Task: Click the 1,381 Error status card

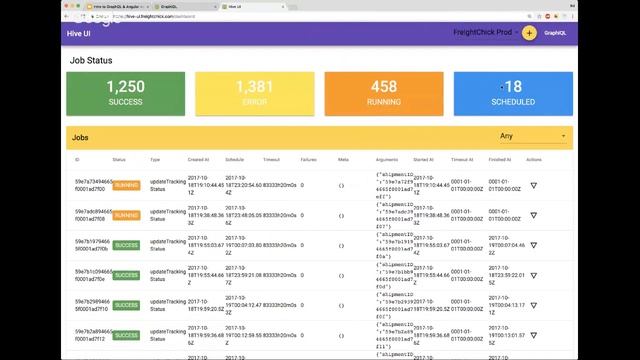Action: [255, 94]
